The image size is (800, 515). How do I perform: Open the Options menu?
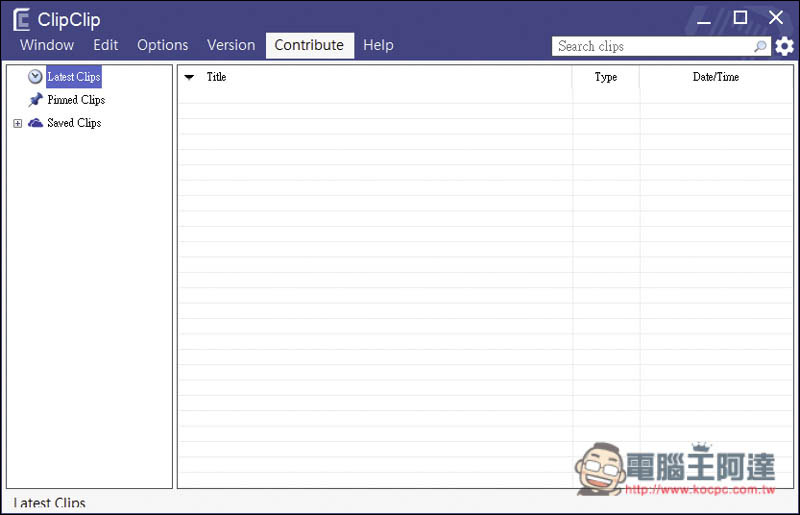point(163,45)
